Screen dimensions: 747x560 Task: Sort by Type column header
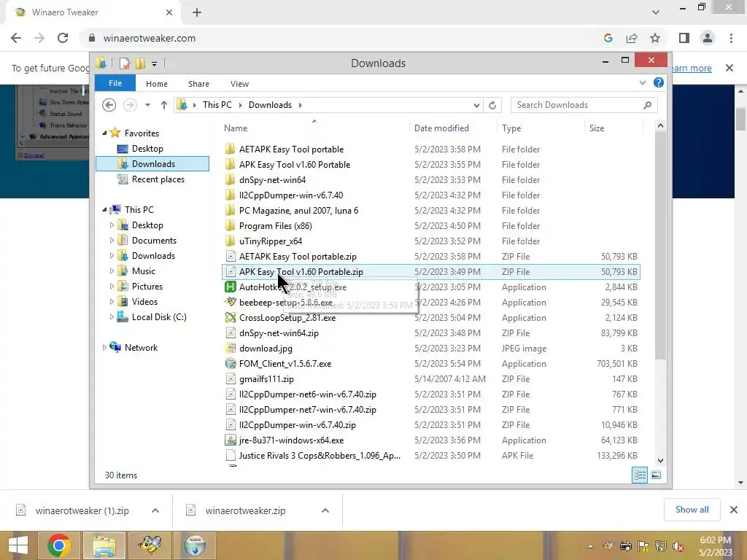[541, 128]
